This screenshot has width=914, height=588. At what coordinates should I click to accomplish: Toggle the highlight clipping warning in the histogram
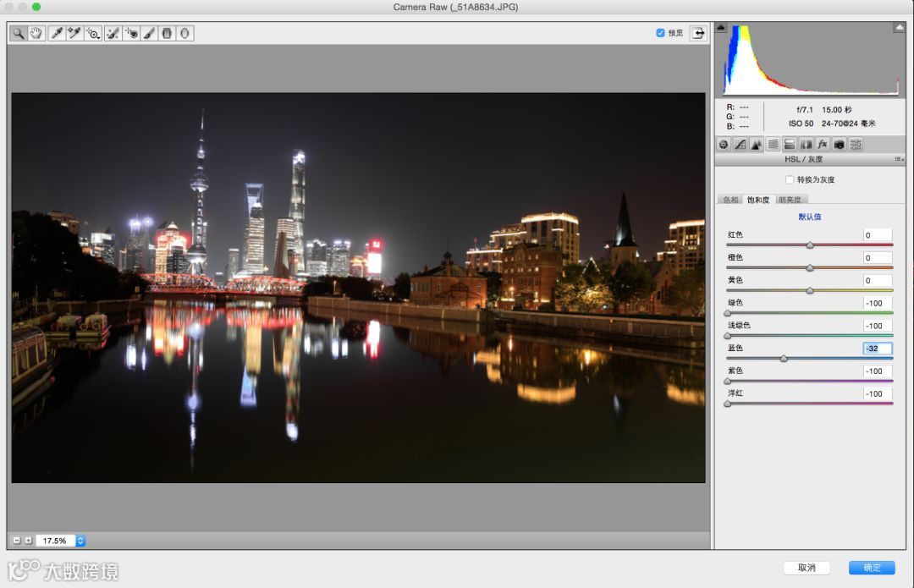pyautogui.click(x=900, y=27)
